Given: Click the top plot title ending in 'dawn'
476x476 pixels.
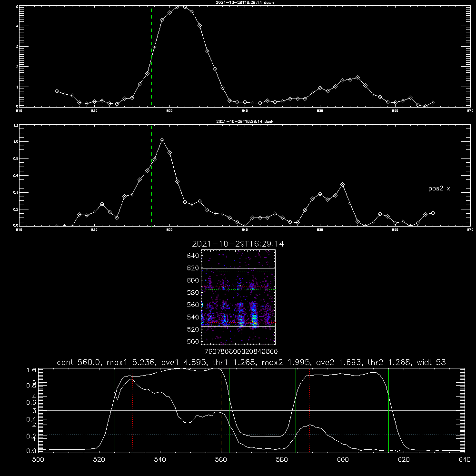Looking at the screenshot, I should [x=245, y=2].
